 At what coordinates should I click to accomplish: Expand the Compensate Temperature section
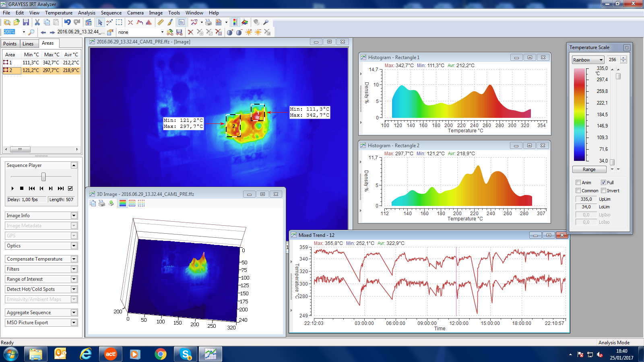click(x=74, y=259)
